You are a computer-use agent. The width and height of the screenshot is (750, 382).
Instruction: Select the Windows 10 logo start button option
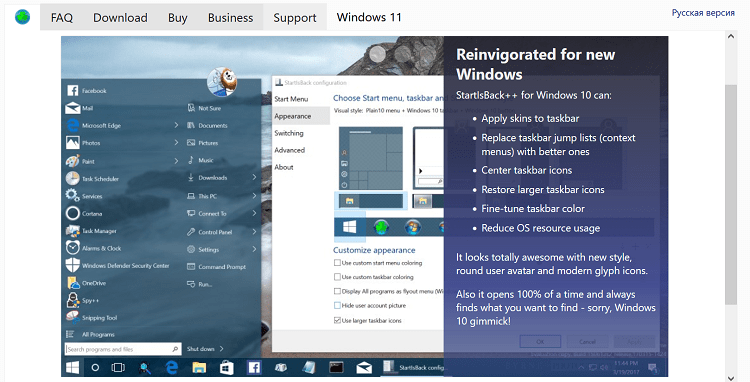[x=349, y=227]
